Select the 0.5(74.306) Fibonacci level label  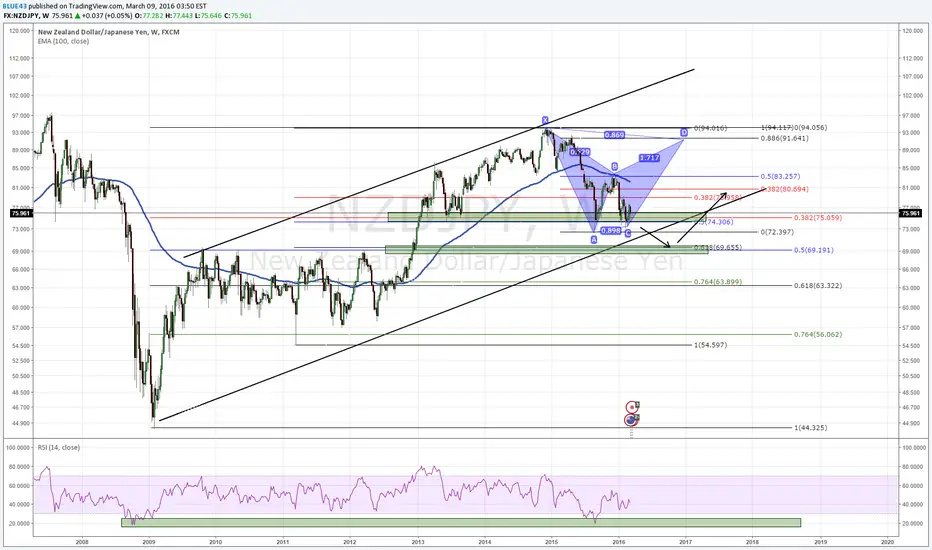tap(716, 222)
